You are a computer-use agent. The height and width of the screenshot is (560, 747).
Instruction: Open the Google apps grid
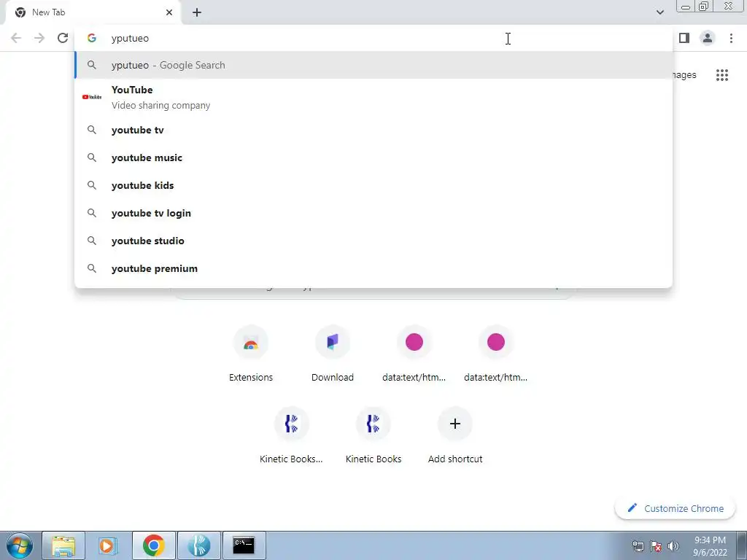coord(722,75)
